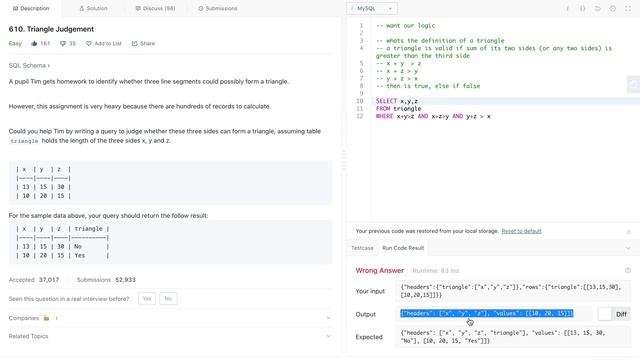The width and height of the screenshot is (640, 360).
Task: Click the Add to List heart icon
Action: [89, 43]
